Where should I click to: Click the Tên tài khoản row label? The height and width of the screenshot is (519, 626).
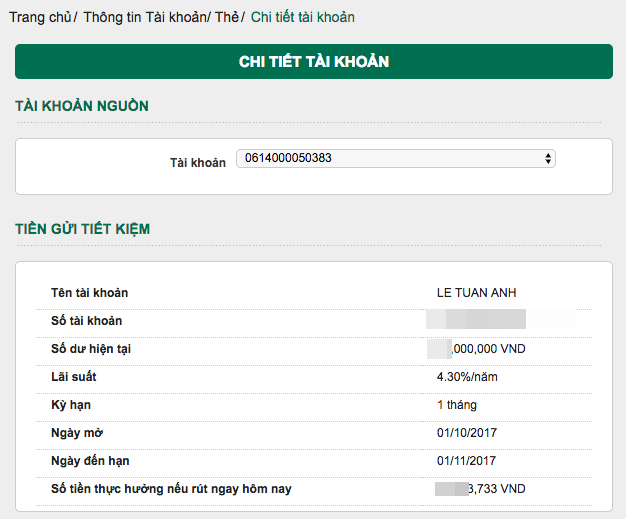point(90,293)
